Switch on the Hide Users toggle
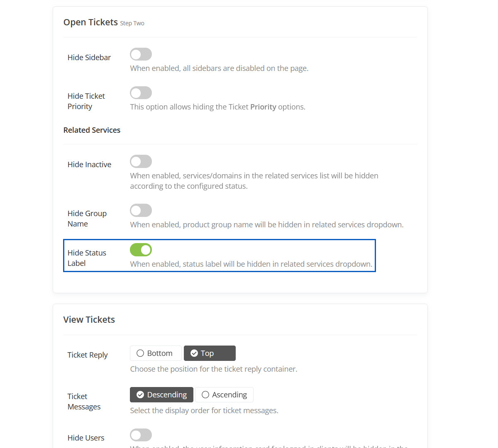Viewport: 498px width, 448px height. click(x=141, y=435)
